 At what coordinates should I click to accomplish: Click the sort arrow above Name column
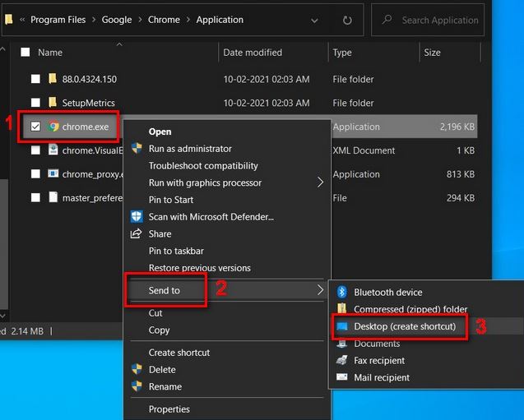pyautogui.click(x=119, y=44)
